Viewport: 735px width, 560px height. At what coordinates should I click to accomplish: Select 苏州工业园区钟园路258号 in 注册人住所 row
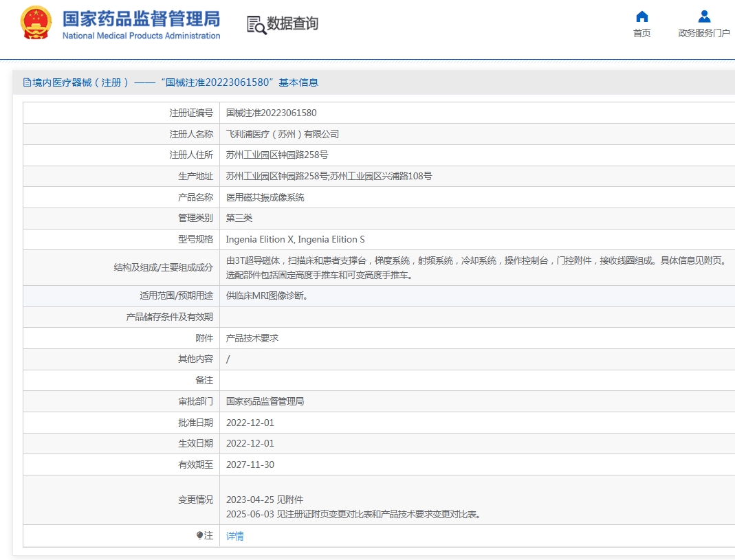pyautogui.click(x=277, y=155)
